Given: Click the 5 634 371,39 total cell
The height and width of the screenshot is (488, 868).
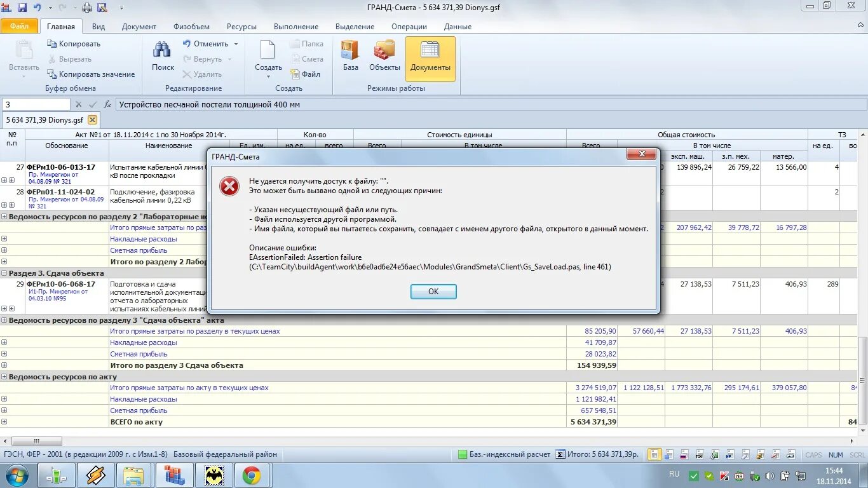Looking at the screenshot, I should (592, 422).
